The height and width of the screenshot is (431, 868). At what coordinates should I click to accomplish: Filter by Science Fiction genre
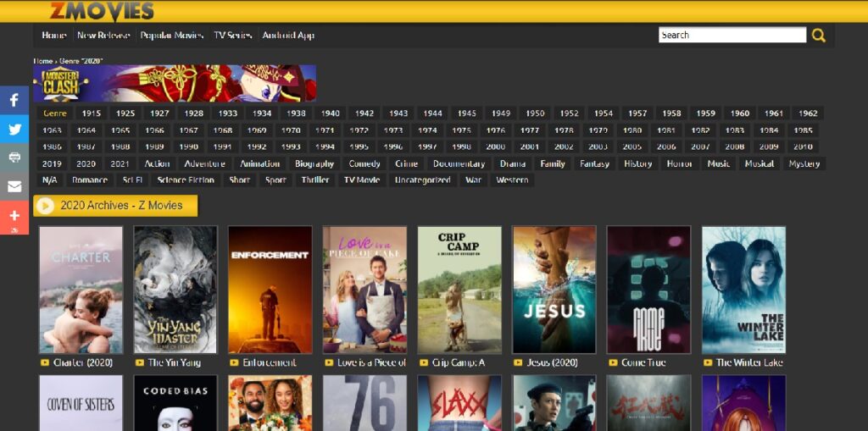point(186,180)
